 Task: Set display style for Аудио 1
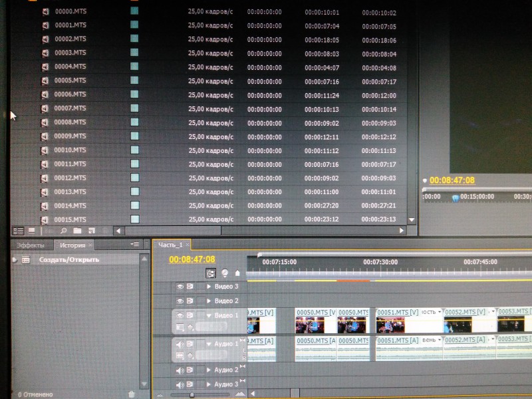pos(180,356)
